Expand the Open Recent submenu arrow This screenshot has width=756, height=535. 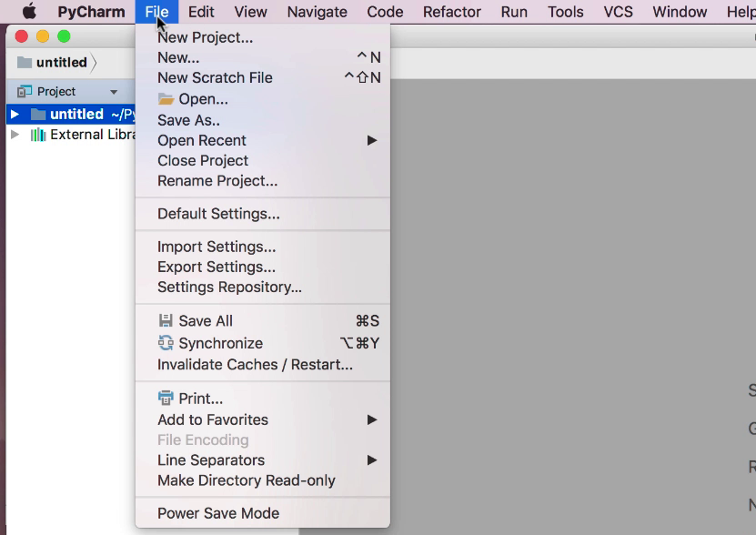372,140
